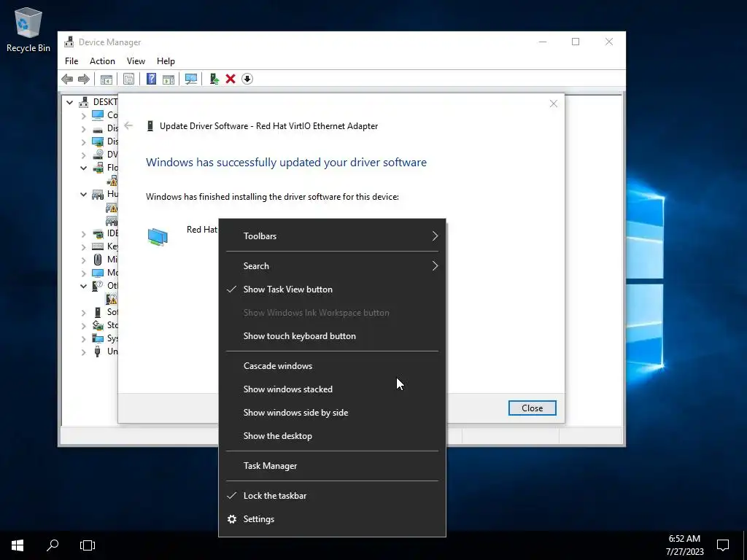Select the IDE controller category icon
The image size is (747, 560).
(x=98, y=233)
